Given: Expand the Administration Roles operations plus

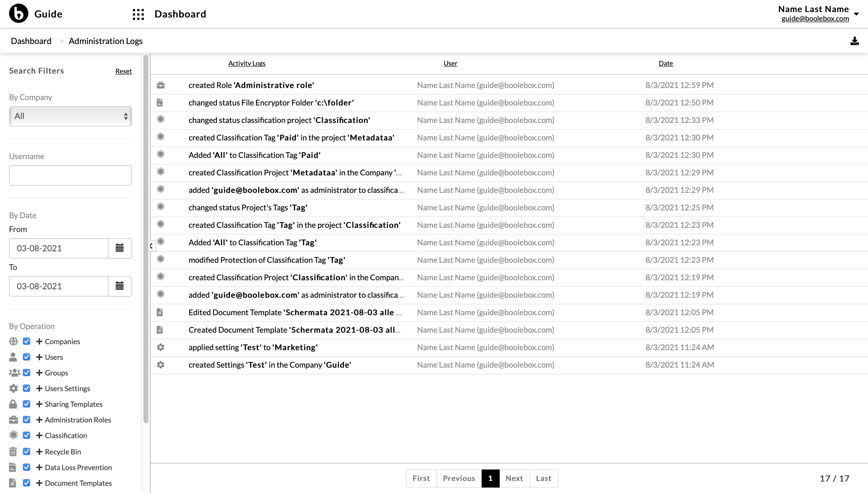Looking at the screenshot, I should [39, 419].
